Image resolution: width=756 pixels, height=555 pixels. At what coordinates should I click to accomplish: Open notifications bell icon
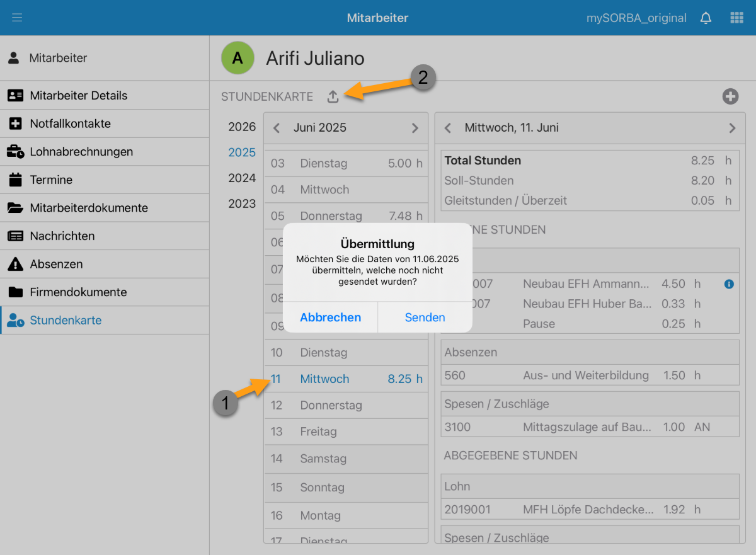coord(706,18)
